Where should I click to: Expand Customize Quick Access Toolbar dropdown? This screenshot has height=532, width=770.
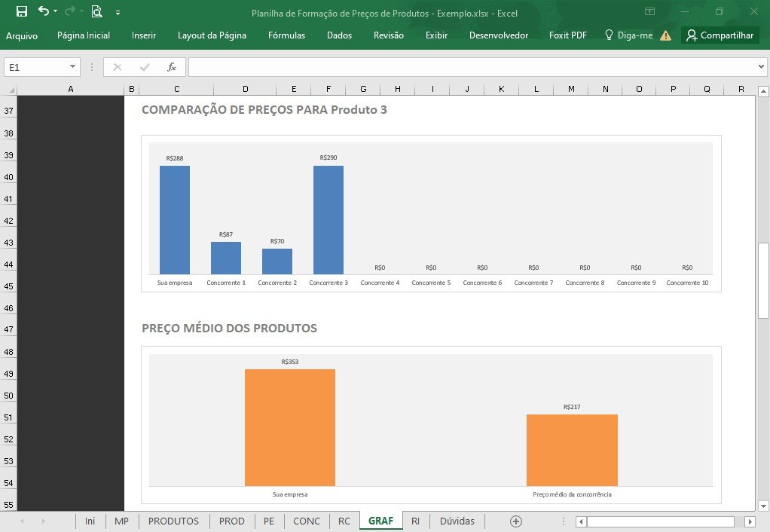[118, 12]
